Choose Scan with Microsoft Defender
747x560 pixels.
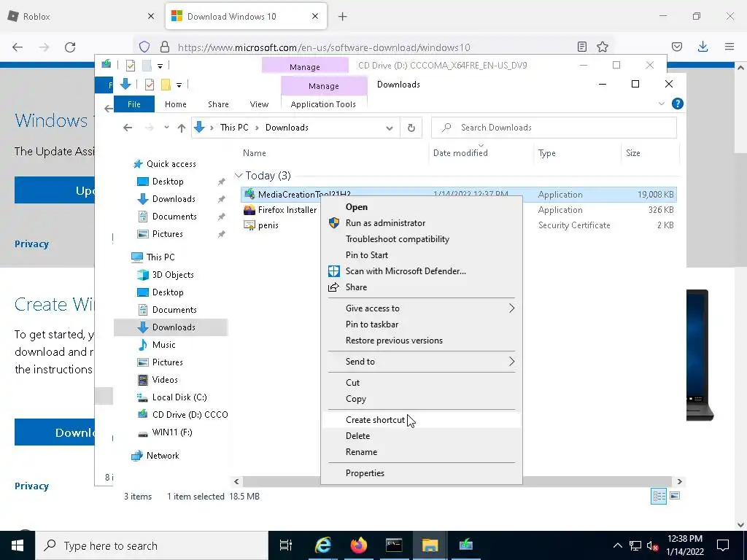pos(421,271)
